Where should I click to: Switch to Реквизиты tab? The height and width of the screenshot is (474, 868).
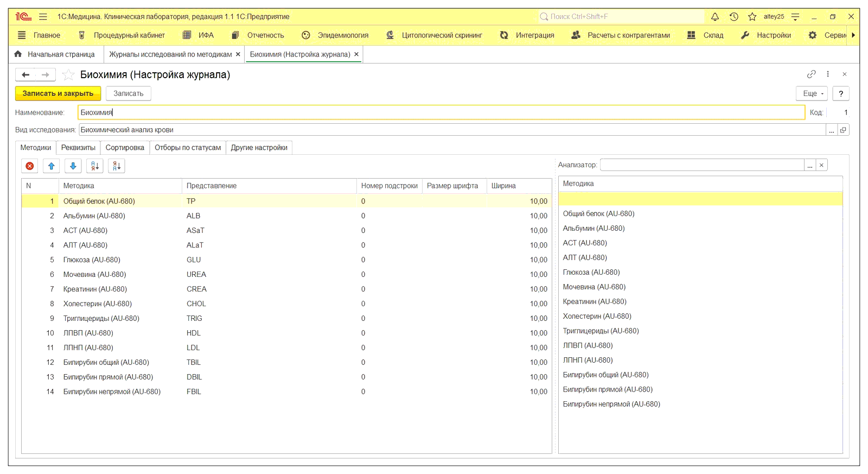(x=78, y=148)
